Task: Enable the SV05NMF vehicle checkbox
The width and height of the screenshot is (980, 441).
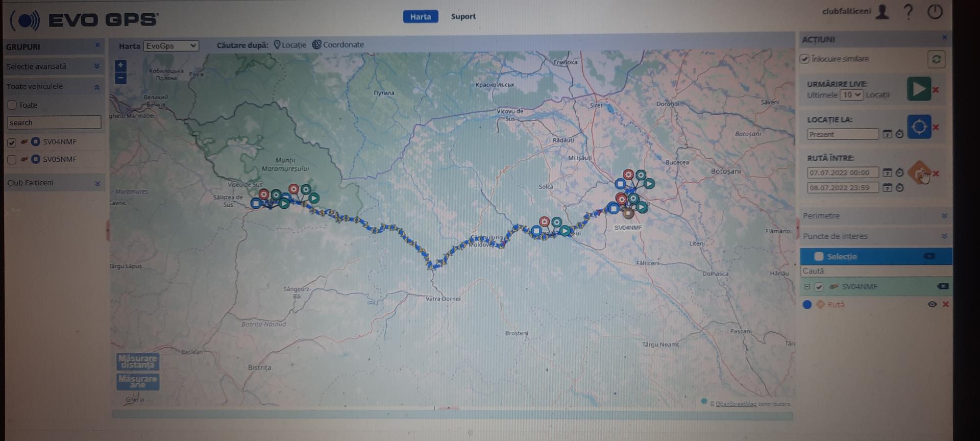Action: [12, 160]
